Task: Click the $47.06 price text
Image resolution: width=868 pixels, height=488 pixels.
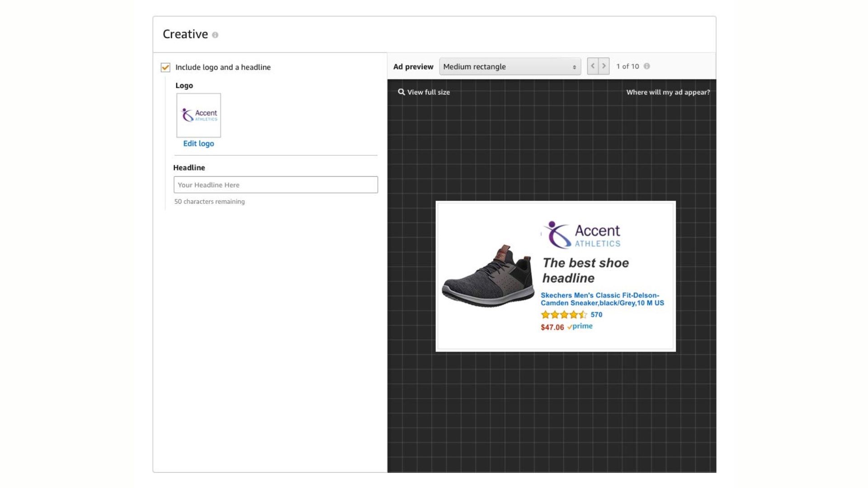Action: (x=552, y=327)
